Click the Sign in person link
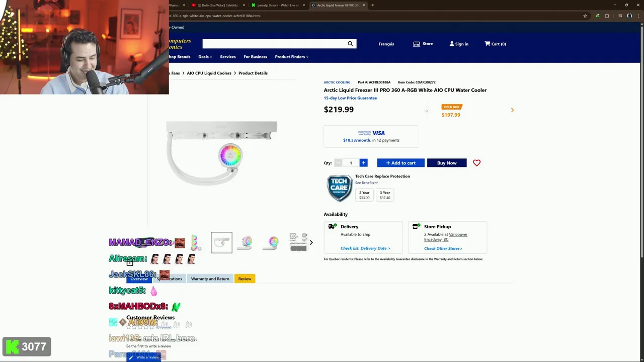Screen dimensions: 644x362 point(459,44)
